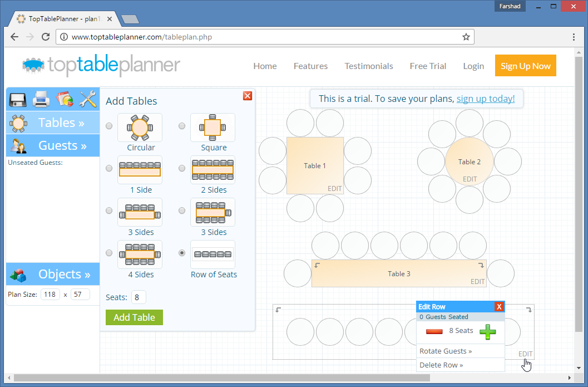Click the sign up today link

[x=486, y=99]
